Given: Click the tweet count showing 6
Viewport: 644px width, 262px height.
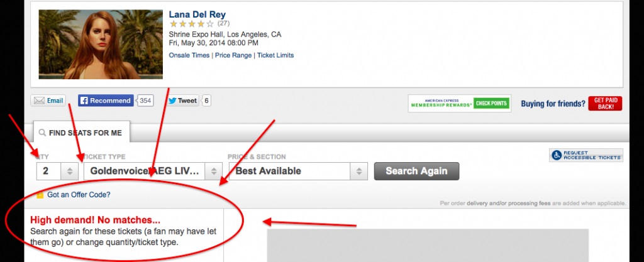Looking at the screenshot, I should coord(206,101).
